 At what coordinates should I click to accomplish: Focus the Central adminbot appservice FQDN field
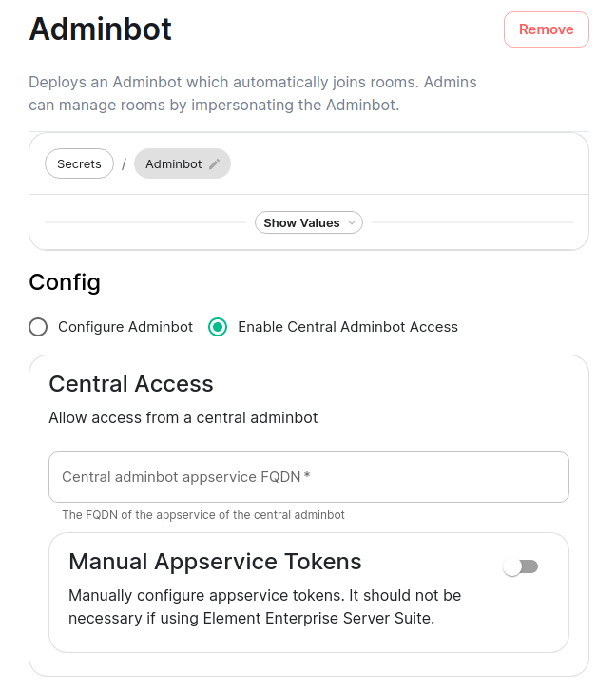(308, 477)
